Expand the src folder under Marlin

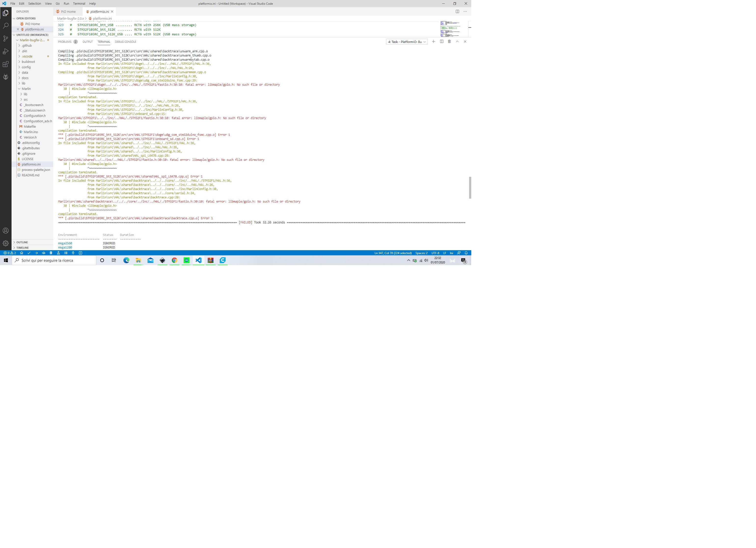click(x=26, y=100)
